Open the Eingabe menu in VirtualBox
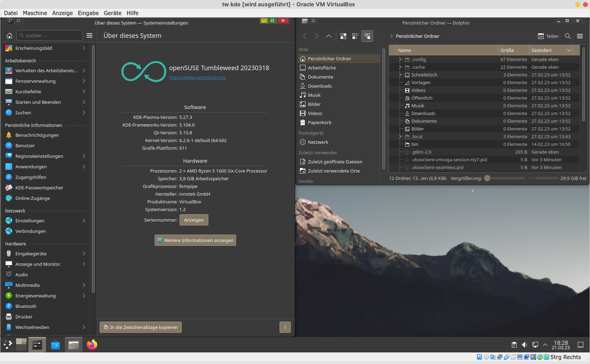 (88, 13)
